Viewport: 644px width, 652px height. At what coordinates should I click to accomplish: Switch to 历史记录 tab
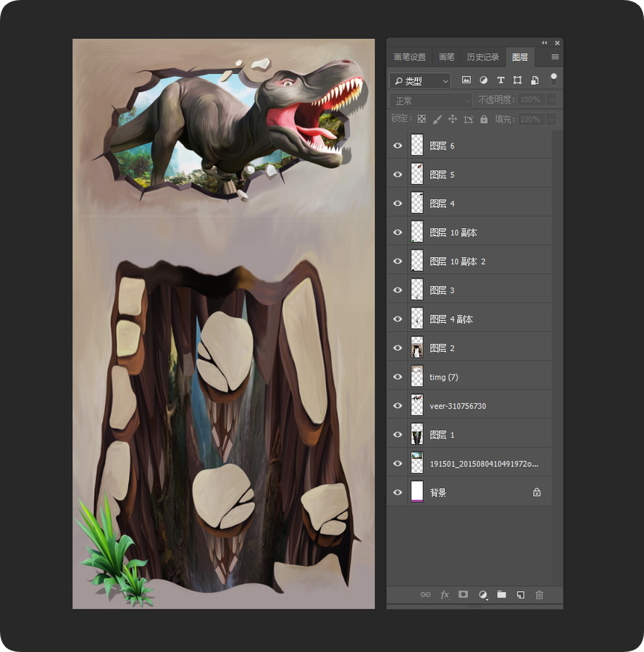[x=482, y=57]
